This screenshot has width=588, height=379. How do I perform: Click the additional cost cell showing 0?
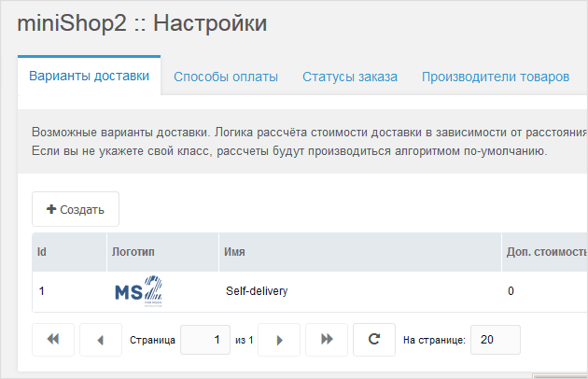click(x=511, y=291)
